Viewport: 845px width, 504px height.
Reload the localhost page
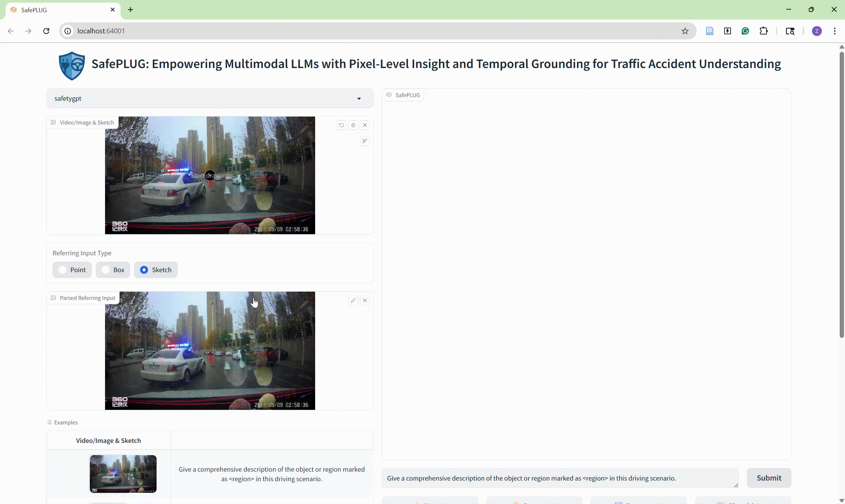[46, 31]
